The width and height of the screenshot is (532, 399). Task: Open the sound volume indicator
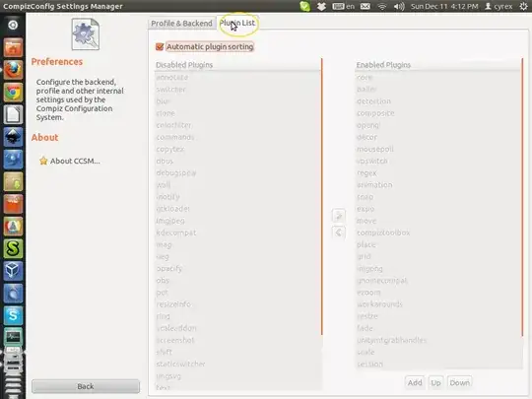399,6
